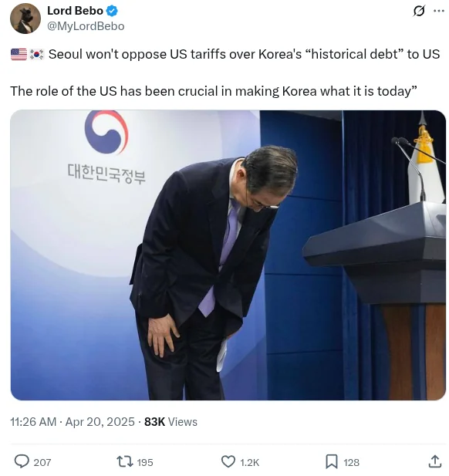Click the 207 replies count
The height and width of the screenshot is (476, 449).
pyautogui.click(x=42, y=462)
